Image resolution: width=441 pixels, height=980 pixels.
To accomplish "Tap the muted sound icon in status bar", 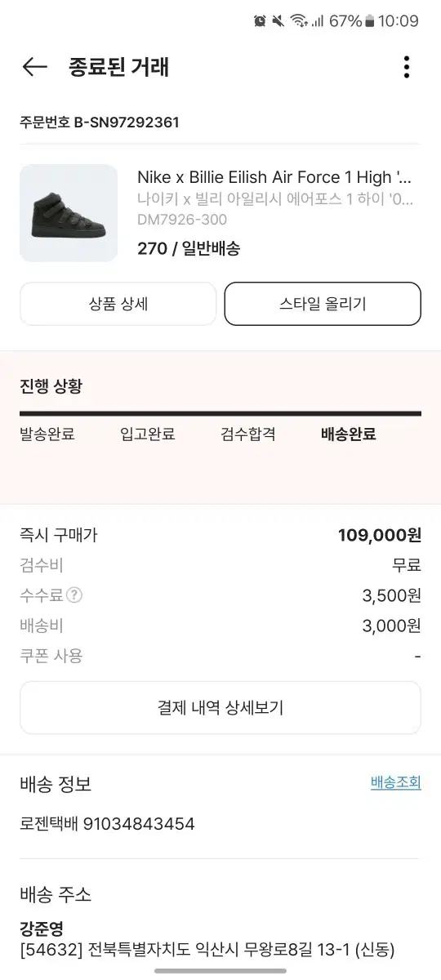I will (x=279, y=21).
